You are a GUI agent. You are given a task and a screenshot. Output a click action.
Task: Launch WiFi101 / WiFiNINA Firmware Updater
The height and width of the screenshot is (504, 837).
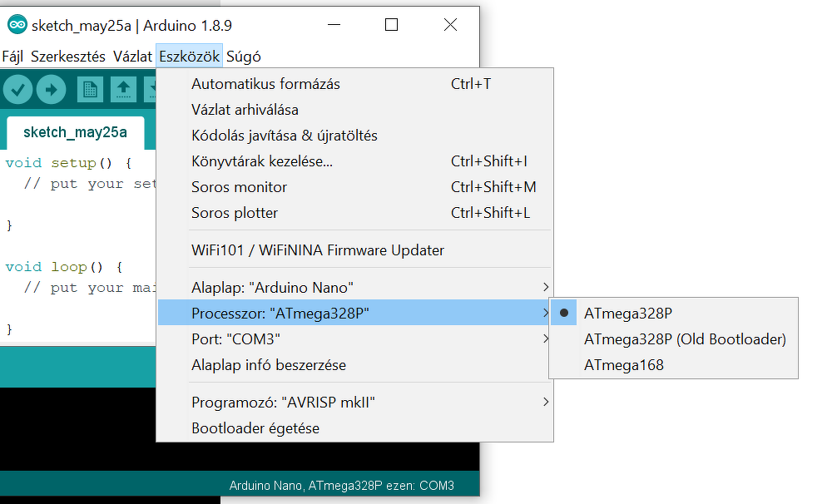355,250
